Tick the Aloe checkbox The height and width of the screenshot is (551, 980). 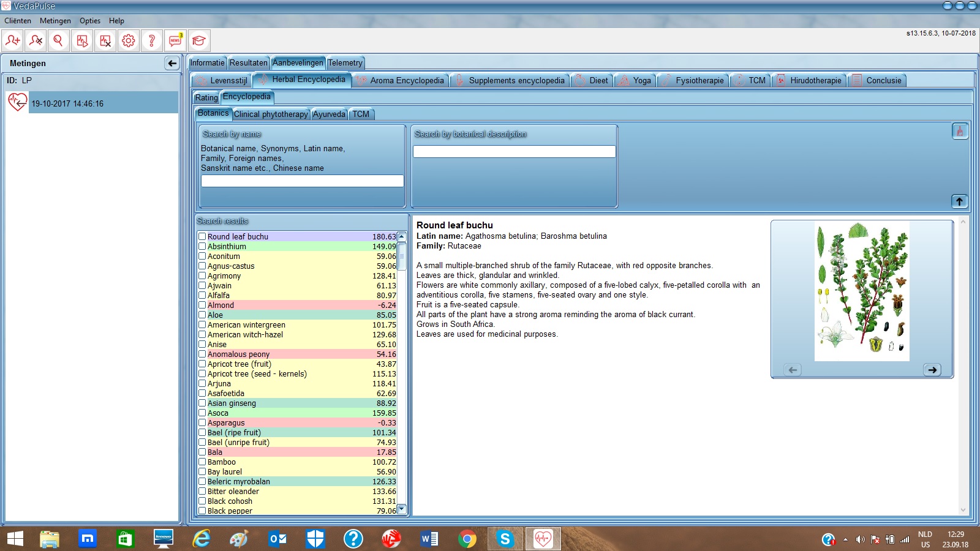point(202,315)
